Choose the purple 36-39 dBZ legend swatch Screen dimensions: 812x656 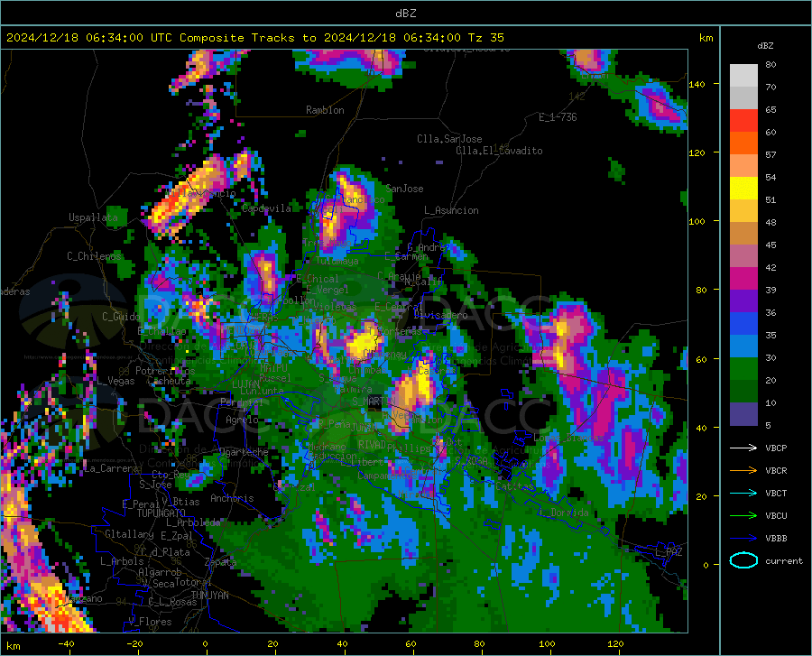(743, 301)
